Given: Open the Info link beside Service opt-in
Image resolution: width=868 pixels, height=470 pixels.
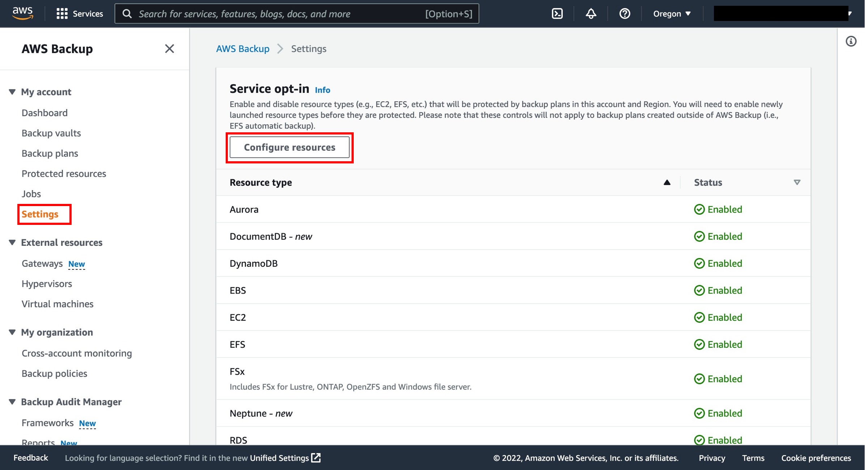Looking at the screenshot, I should tap(322, 90).
